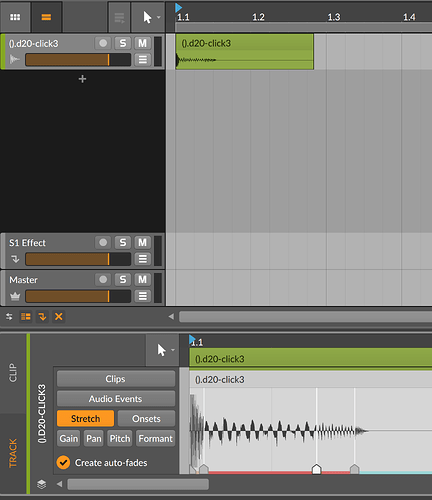Toggle the effect tracks visibility arrow icon
The width and height of the screenshot is (432, 500).
coord(42,317)
